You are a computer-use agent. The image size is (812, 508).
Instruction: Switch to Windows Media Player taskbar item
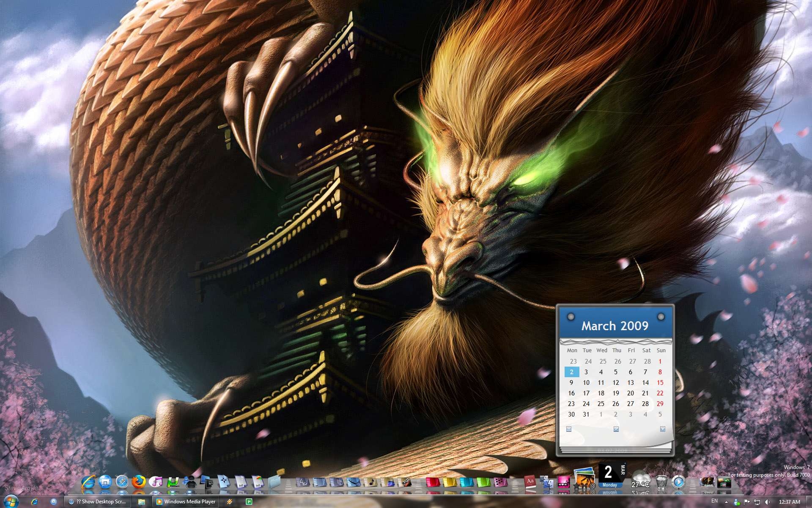click(x=186, y=502)
